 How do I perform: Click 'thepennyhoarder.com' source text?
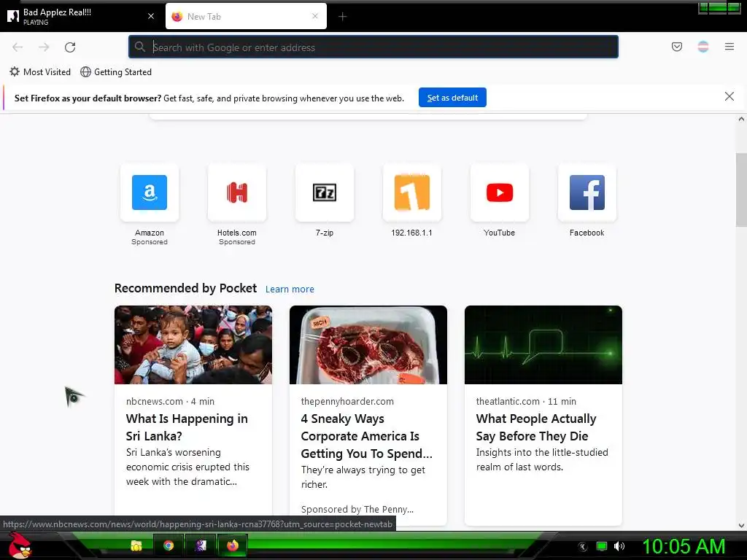[x=347, y=402]
